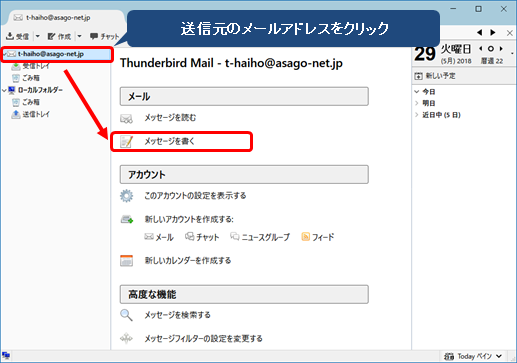Open ごみ箱 under ローカルフォルダー

pyautogui.click(x=31, y=102)
